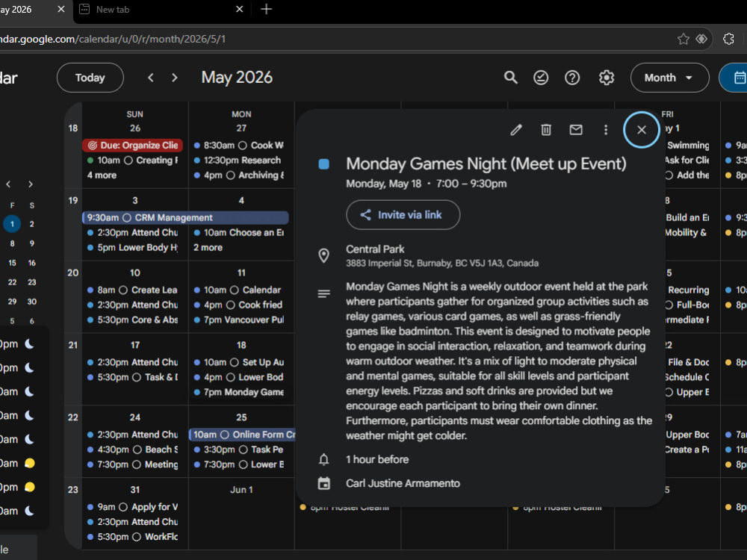The image size is (747, 560).
Task: Expand 4 more events on Sunday 26
Action: (x=102, y=175)
